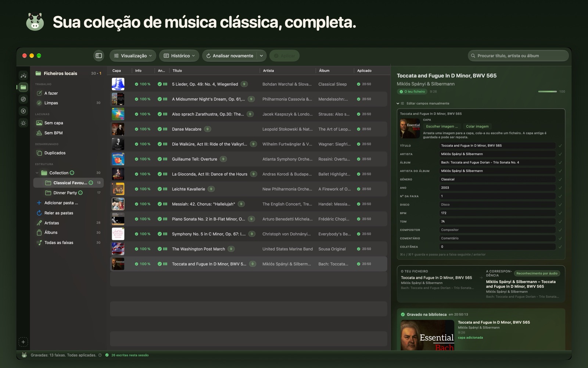
Task: Click the match confidence bar showing 100
Action: 548,92
